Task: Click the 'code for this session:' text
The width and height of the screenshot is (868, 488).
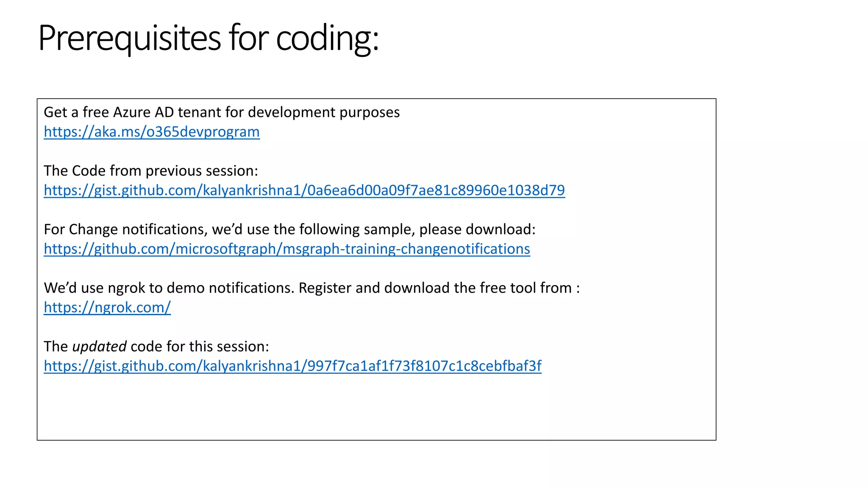Action: 200,347
